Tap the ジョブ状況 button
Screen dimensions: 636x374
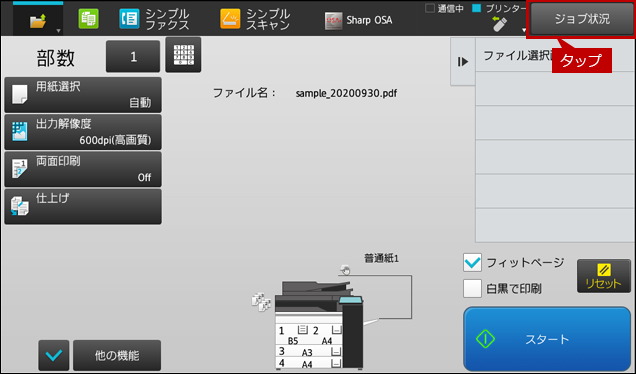pos(582,19)
